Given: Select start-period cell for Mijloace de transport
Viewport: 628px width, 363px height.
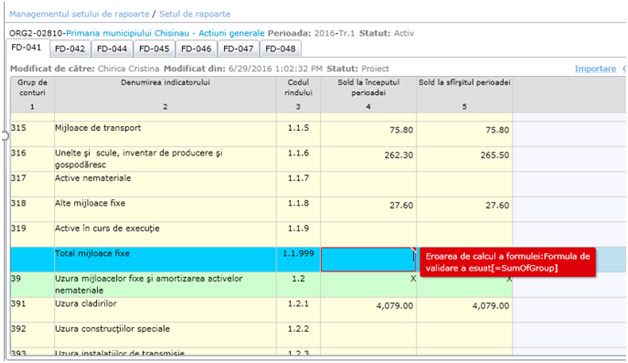Looking at the screenshot, I should pyautogui.click(x=368, y=134).
